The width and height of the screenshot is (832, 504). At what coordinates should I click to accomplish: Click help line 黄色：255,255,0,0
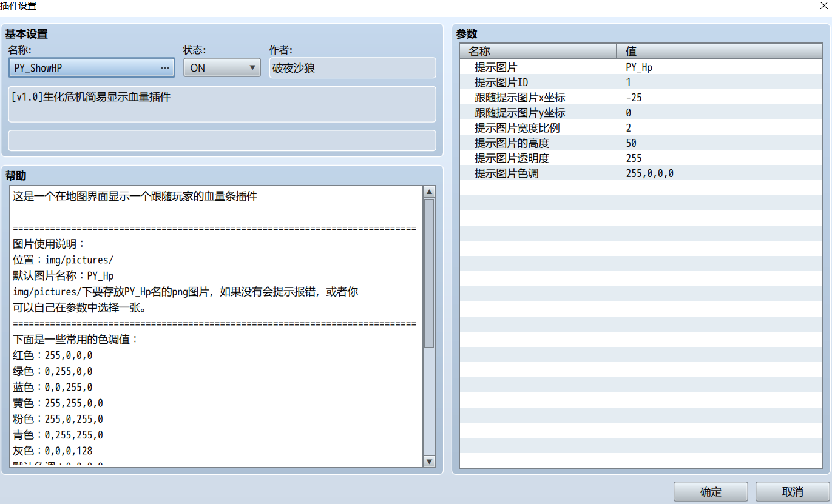[x=58, y=403]
